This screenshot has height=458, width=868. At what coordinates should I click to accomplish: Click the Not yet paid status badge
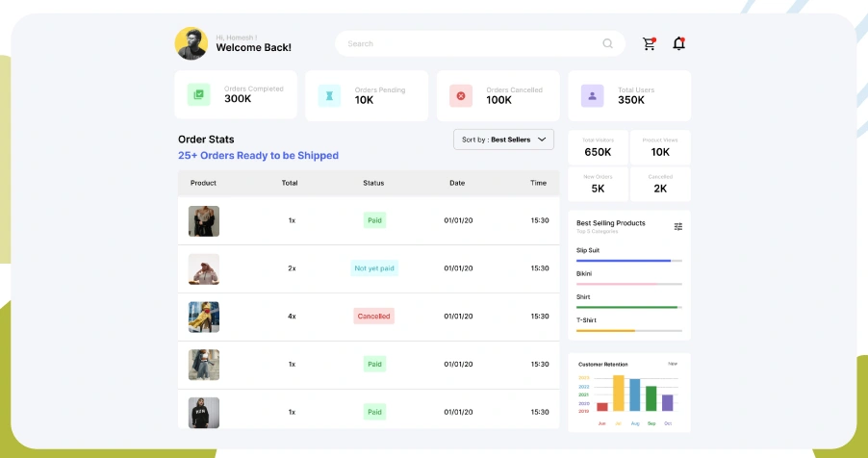(x=374, y=268)
